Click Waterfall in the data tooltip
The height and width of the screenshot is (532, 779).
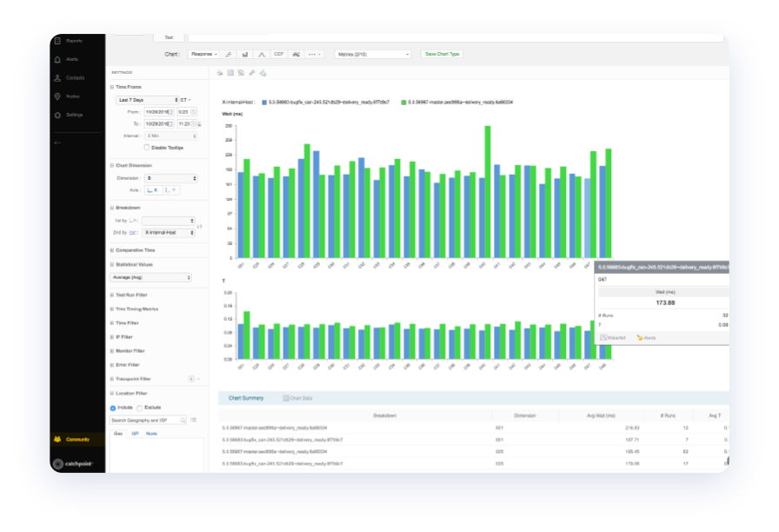click(x=615, y=337)
